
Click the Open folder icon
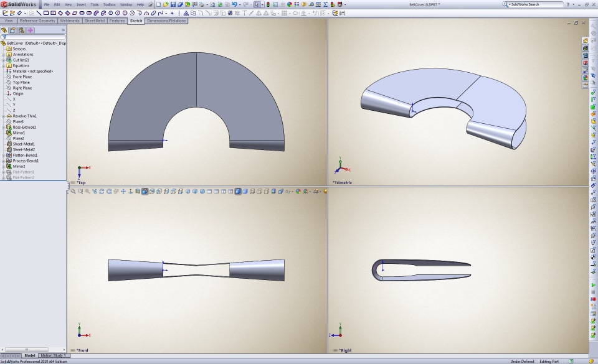click(x=166, y=4)
